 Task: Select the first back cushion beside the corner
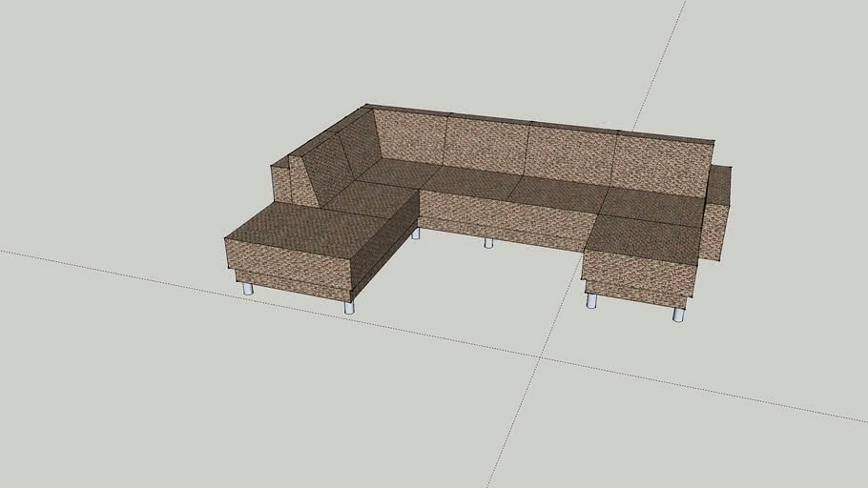[410, 136]
